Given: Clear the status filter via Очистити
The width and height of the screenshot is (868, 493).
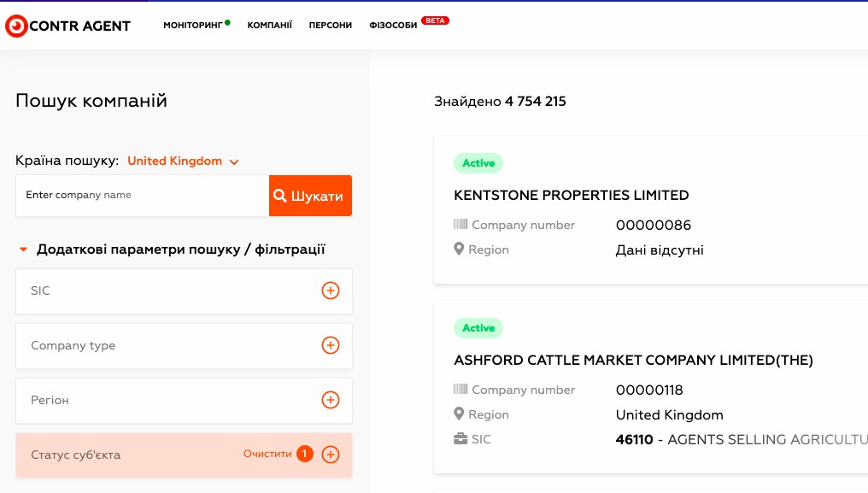Looking at the screenshot, I should point(267,454).
